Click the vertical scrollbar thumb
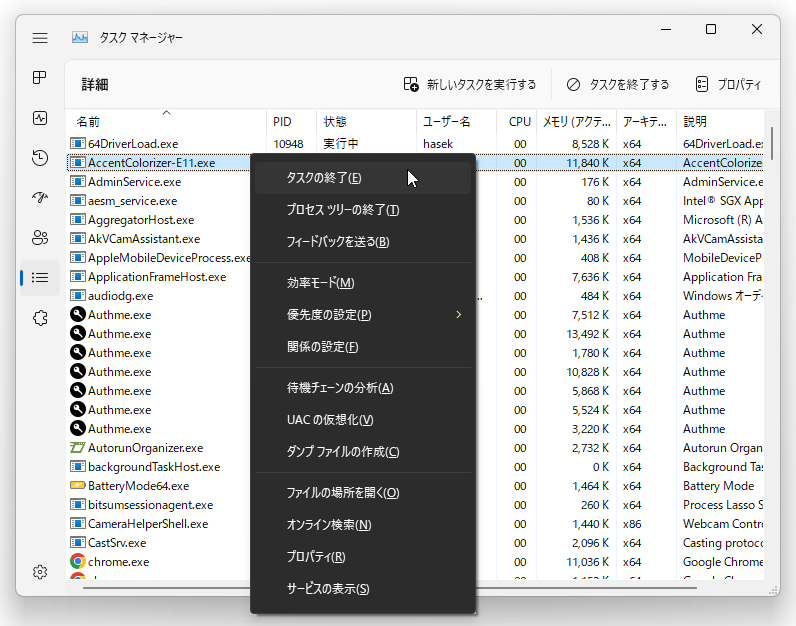This screenshot has height=626, width=796. pyautogui.click(x=772, y=143)
